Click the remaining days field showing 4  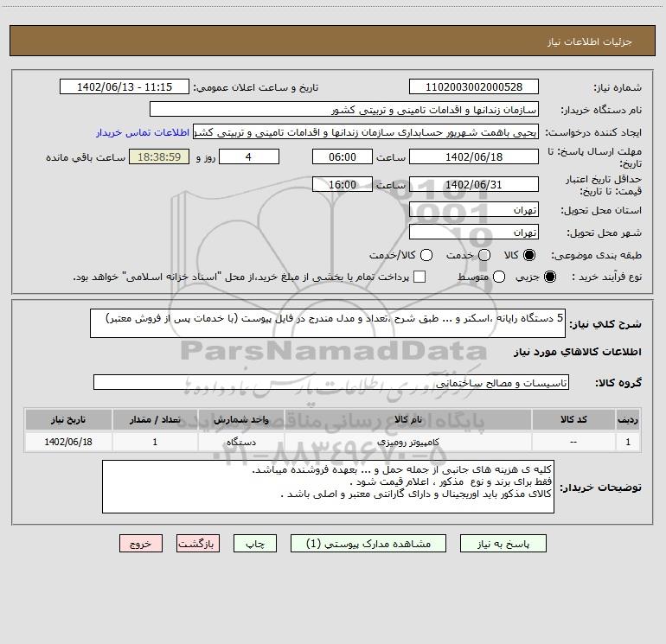(x=249, y=156)
